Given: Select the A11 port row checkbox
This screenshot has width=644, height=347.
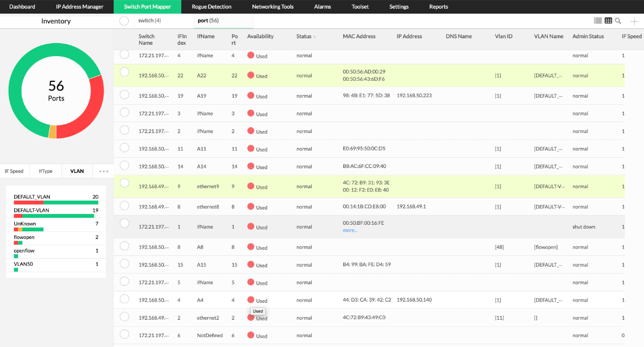Looking at the screenshot, I should tap(124, 148).
